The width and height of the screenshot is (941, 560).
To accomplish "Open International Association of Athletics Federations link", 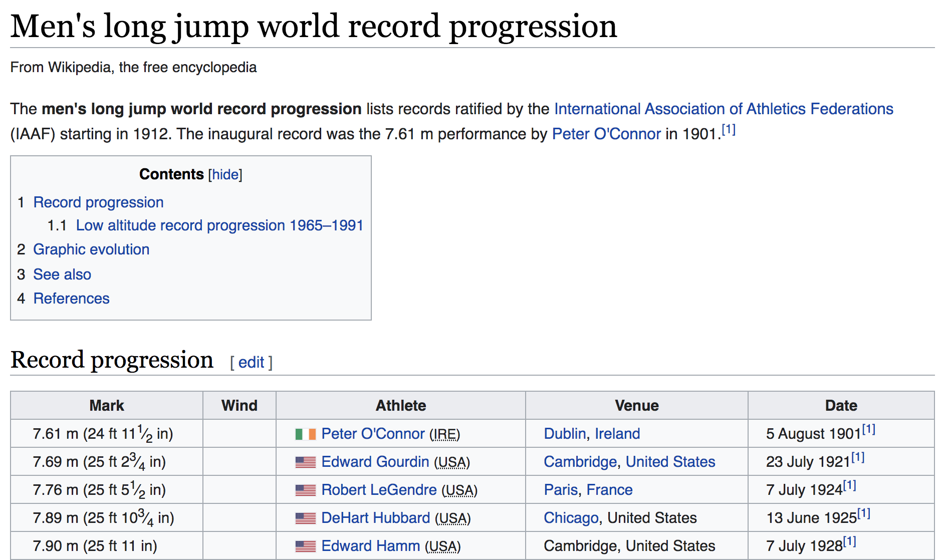I will pyautogui.click(x=724, y=109).
